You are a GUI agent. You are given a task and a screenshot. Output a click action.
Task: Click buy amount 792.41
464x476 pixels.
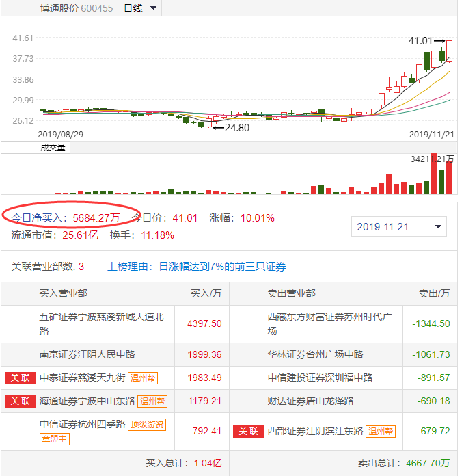click(207, 431)
